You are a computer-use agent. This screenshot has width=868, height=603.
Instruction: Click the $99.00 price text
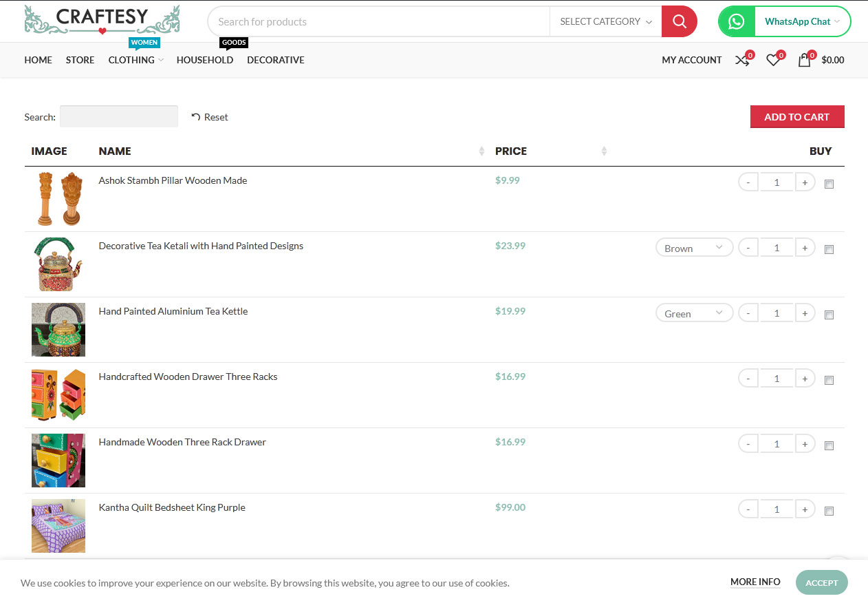[510, 507]
